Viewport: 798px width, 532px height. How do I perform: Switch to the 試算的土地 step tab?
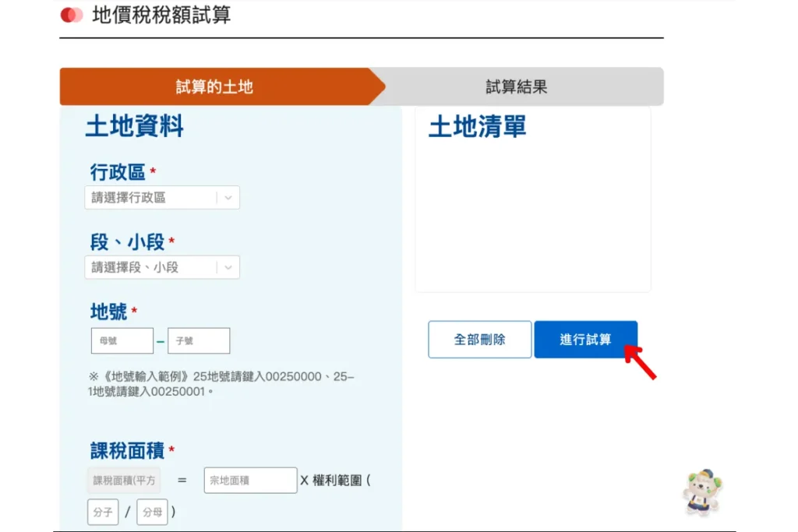(x=215, y=86)
